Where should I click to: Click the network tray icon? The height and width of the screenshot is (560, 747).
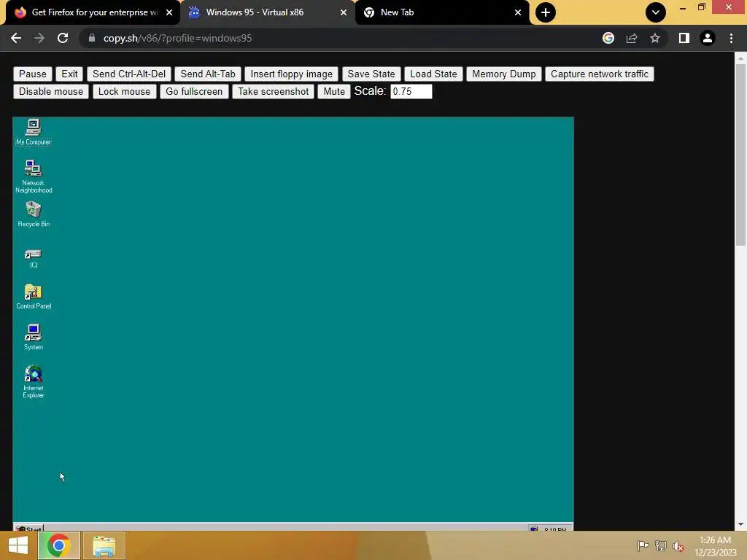coord(661,545)
